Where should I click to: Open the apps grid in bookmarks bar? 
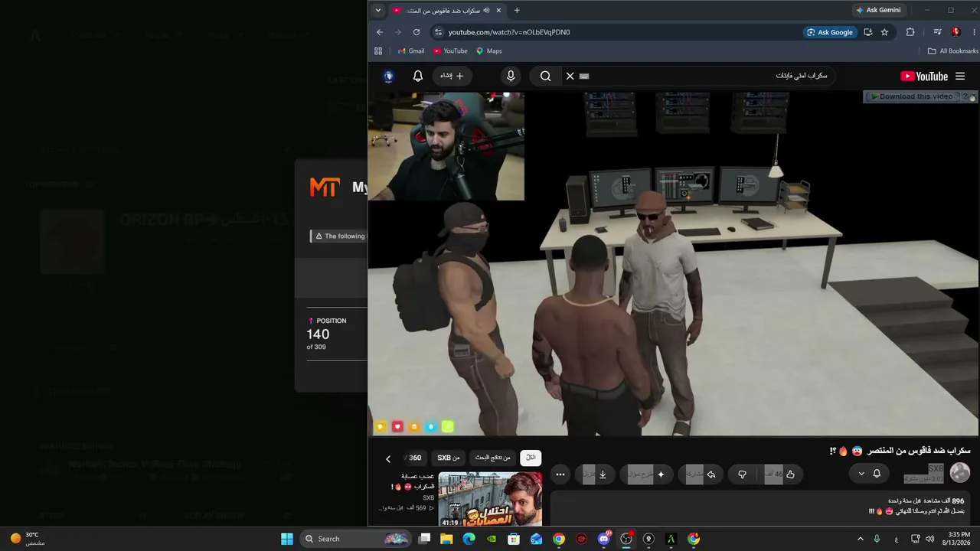click(x=378, y=51)
